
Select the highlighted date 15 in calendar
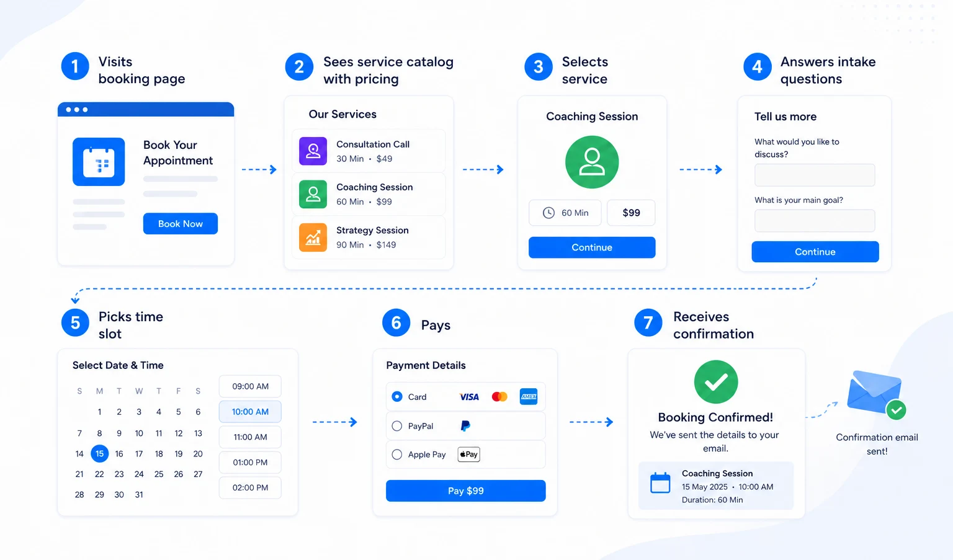pyautogui.click(x=99, y=454)
